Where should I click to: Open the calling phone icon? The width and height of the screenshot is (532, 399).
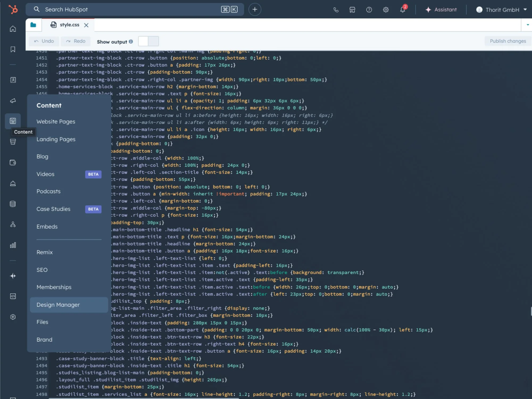336,10
